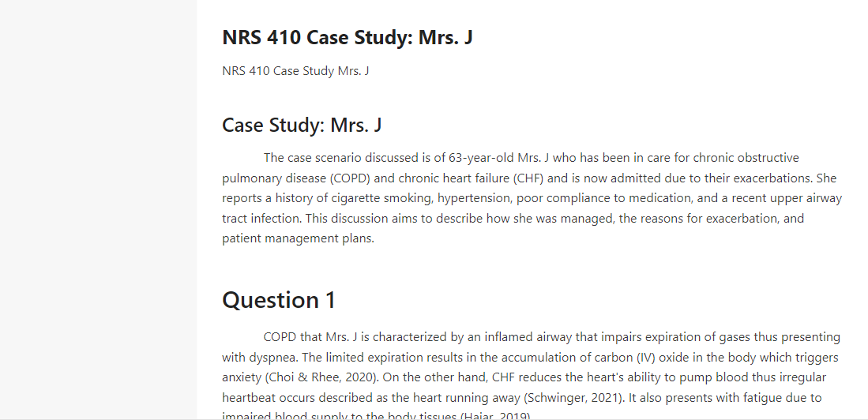Viewport: 868px width, 420px height.
Task: Click the (CHF) abbreviation in first paragraph
Action: [x=528, y=178]
